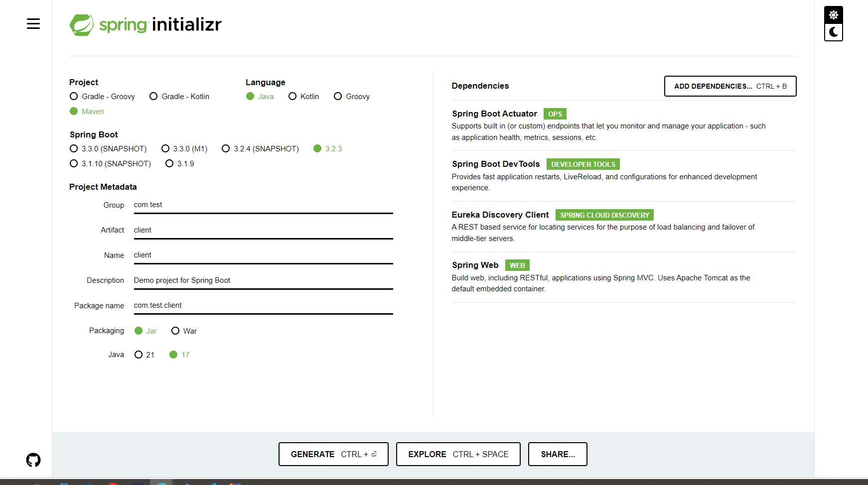The width and height of the screenshot is (868, 485).
Task: Edit the Group field com.test
Action: (x=263, y=205)
